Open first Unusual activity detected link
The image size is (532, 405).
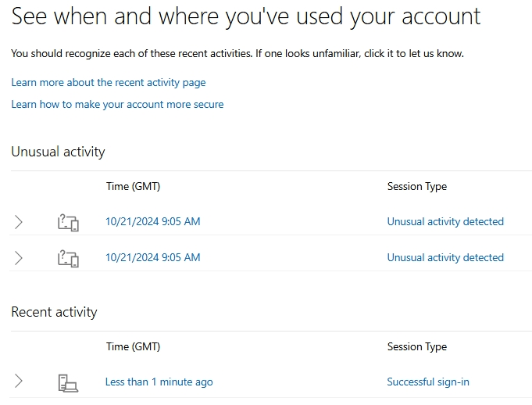click(445, 222)
